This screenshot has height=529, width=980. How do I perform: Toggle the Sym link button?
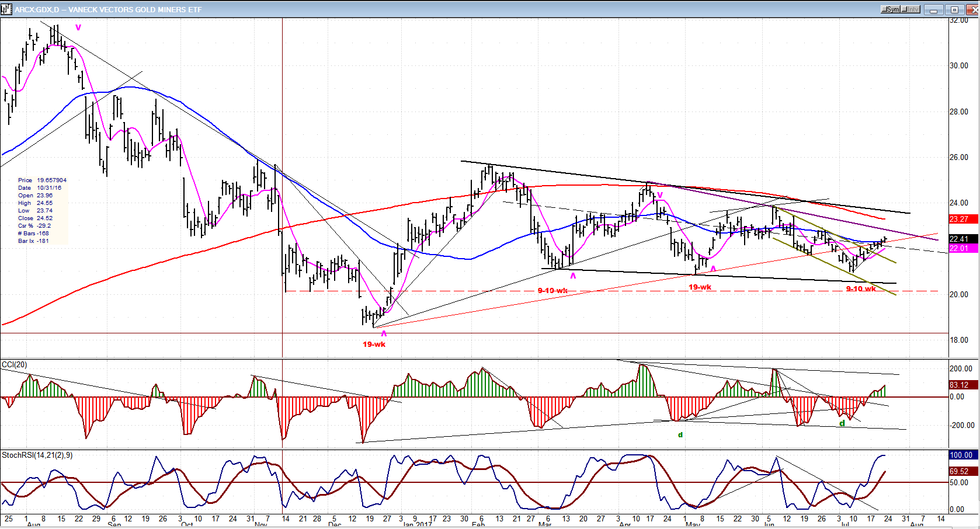[890, 9]
